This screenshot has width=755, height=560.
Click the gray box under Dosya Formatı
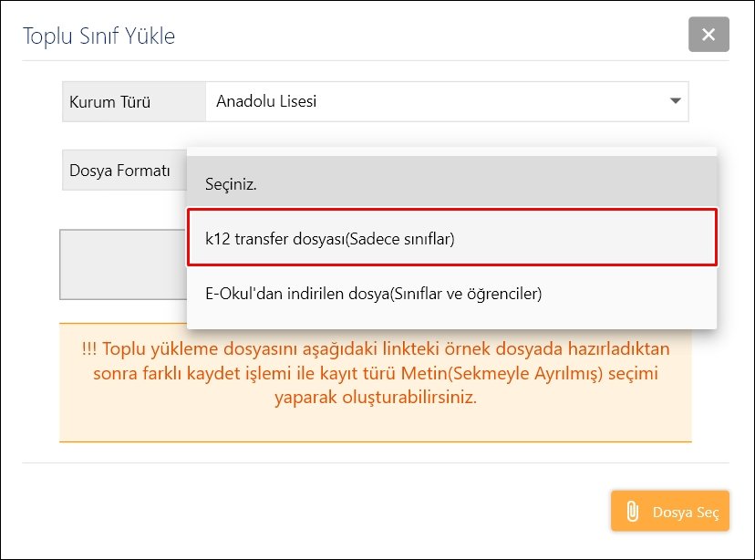pos(122,264)
